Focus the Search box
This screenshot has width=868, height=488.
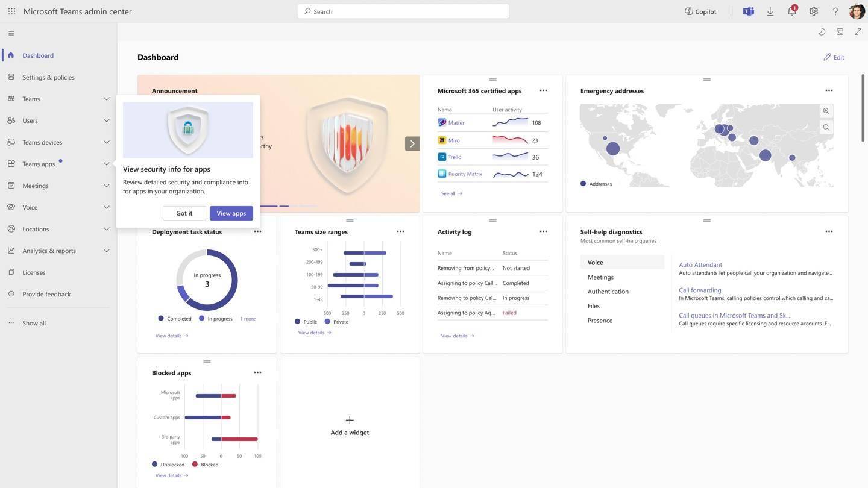[403, 11]
